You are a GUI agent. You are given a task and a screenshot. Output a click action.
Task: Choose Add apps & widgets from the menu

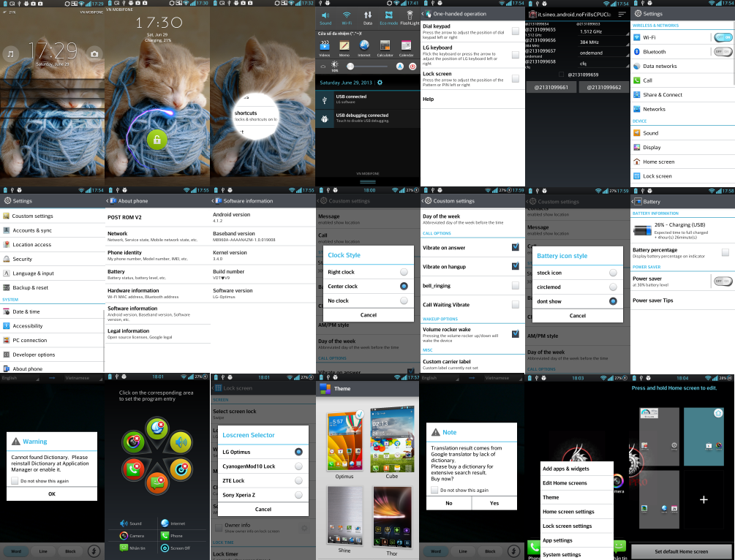(x=577, y=469)
